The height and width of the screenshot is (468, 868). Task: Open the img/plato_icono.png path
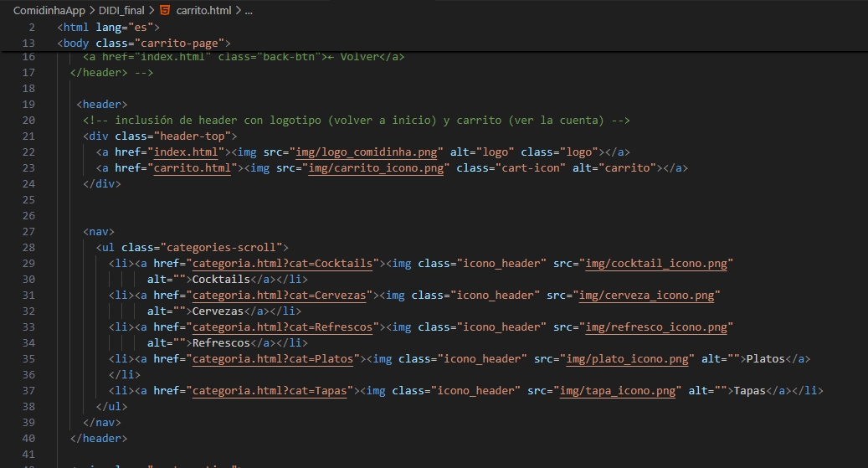tap(629, 359)
